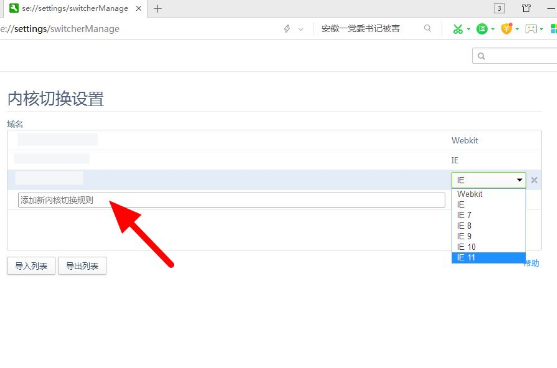Choose IE 8 in kernel list

click(x=488, y=226)
